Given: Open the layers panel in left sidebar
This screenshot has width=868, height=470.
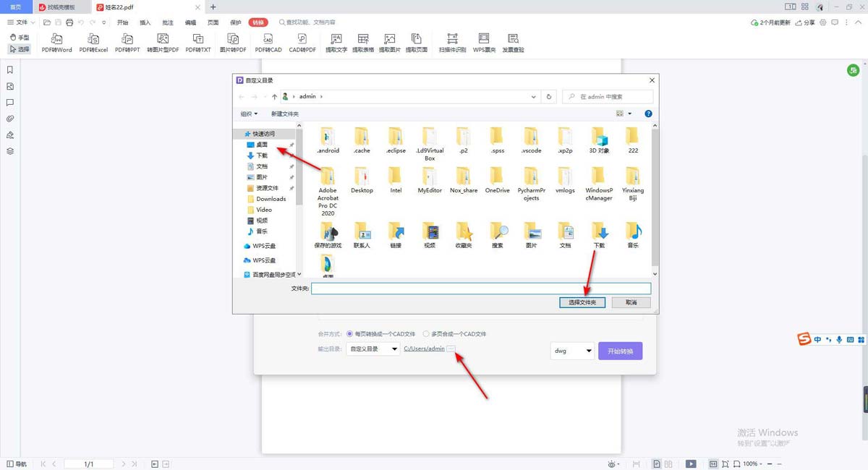Looking at the screenshot, I should tap(10, 151).
